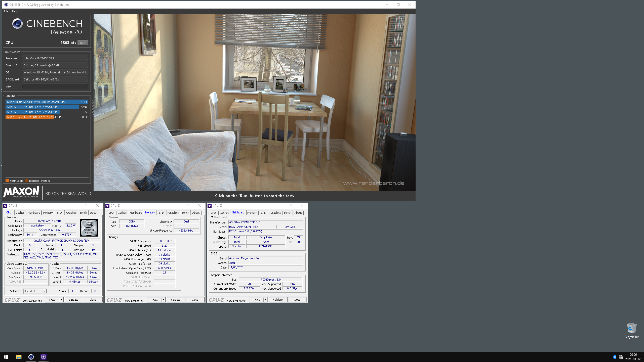Open the SPD tab in the Memory CPU-Z window
The image size is (644, 362).
click(162, 213)
